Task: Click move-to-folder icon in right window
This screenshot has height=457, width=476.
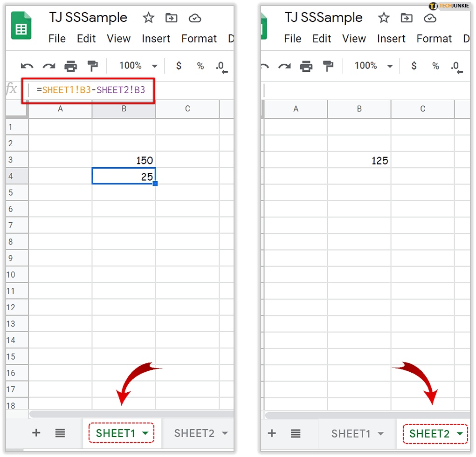Action: point(407,18)
